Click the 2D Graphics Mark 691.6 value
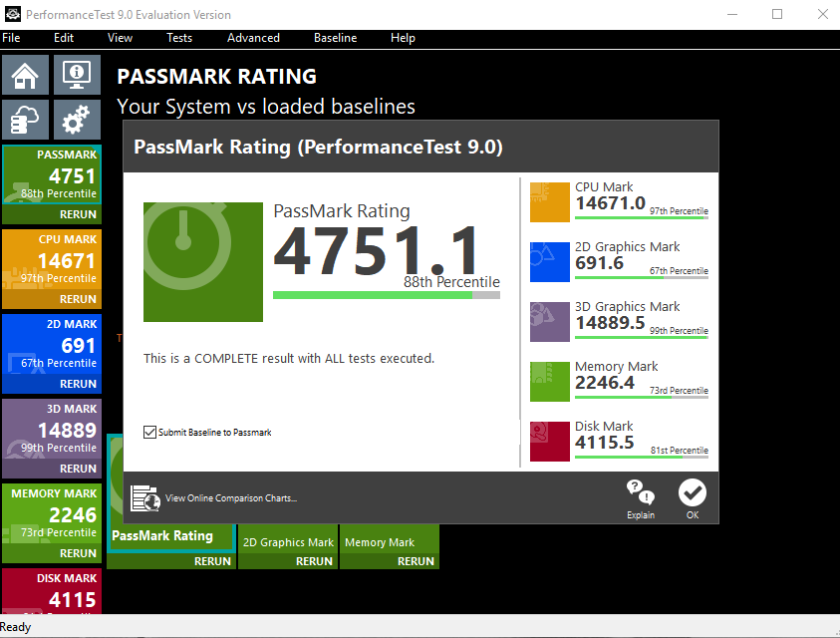 pos(600,263)
